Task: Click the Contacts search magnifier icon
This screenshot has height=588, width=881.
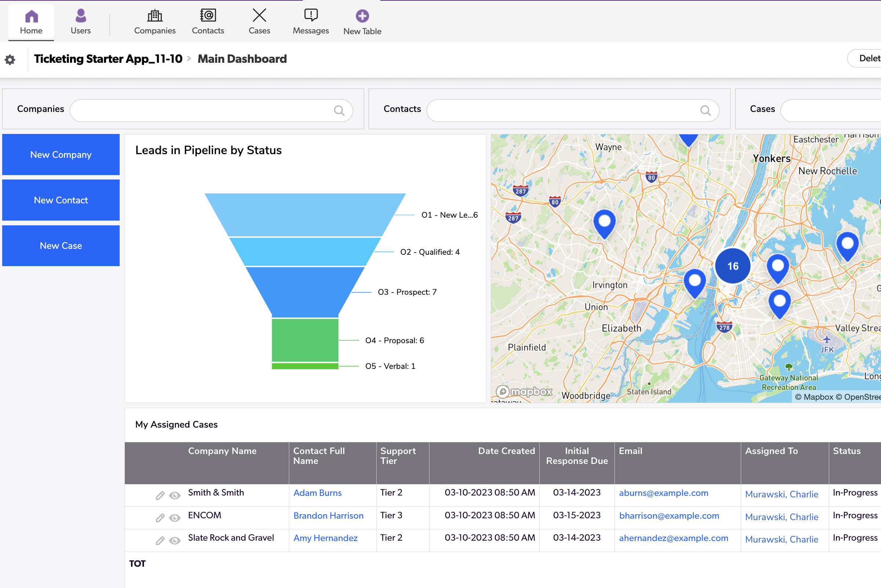Action: click(705, 110)
